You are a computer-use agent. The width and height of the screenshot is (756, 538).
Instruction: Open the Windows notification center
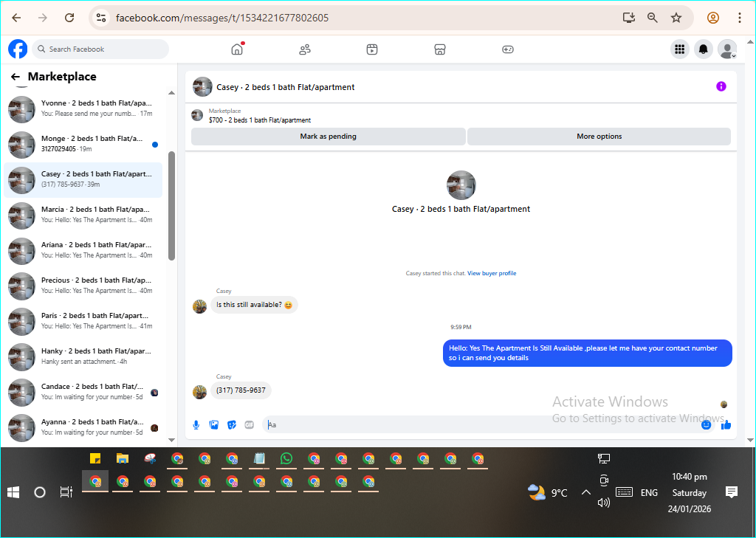[732, 492]
